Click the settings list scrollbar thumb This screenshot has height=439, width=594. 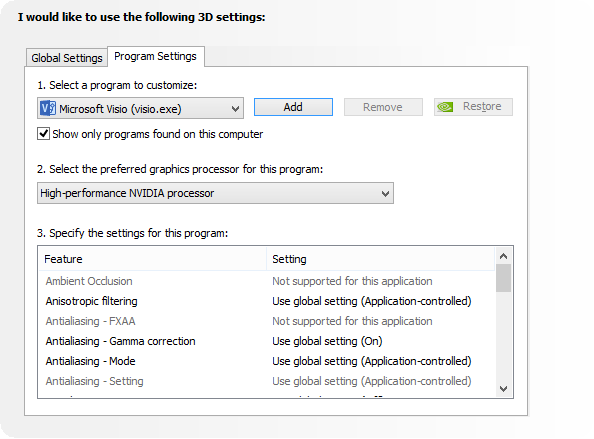pyautogui.click(x=503, y=278)
